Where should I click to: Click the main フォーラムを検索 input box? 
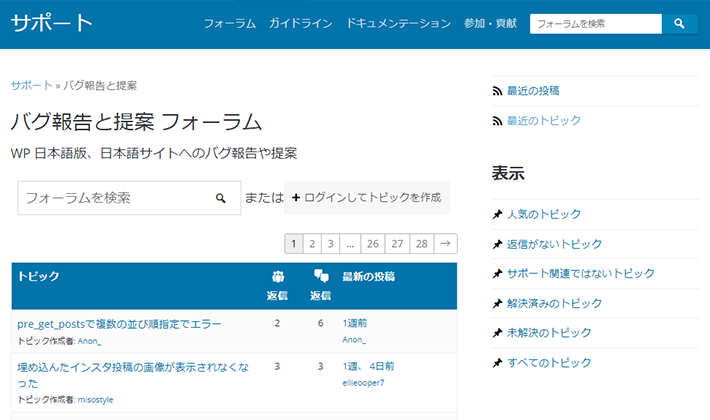click(115, 198)
